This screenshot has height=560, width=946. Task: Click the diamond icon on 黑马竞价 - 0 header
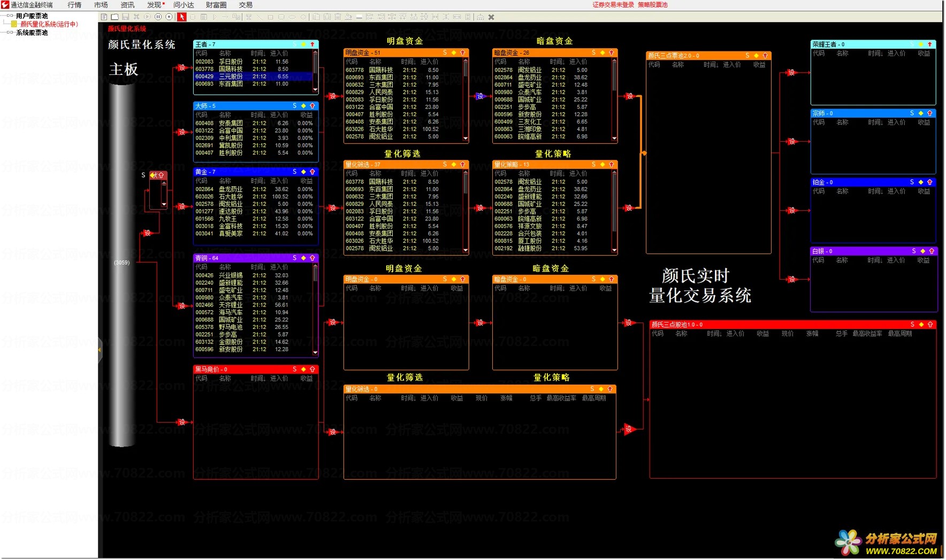(x=303, y=369)
